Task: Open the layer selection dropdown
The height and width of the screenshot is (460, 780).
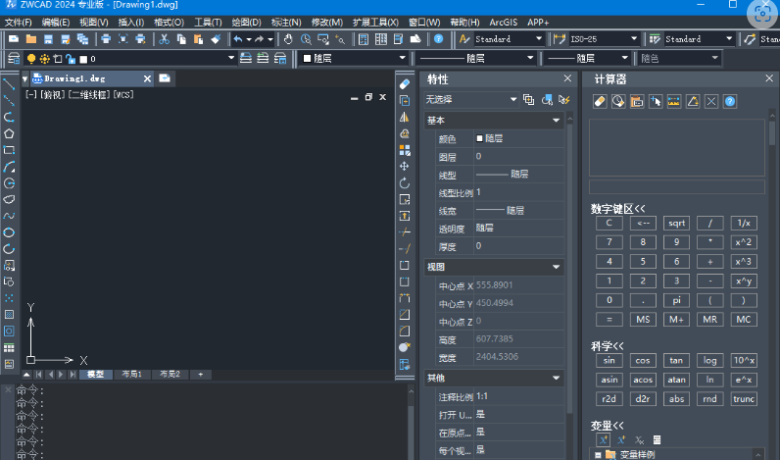Action: (231, 58)
